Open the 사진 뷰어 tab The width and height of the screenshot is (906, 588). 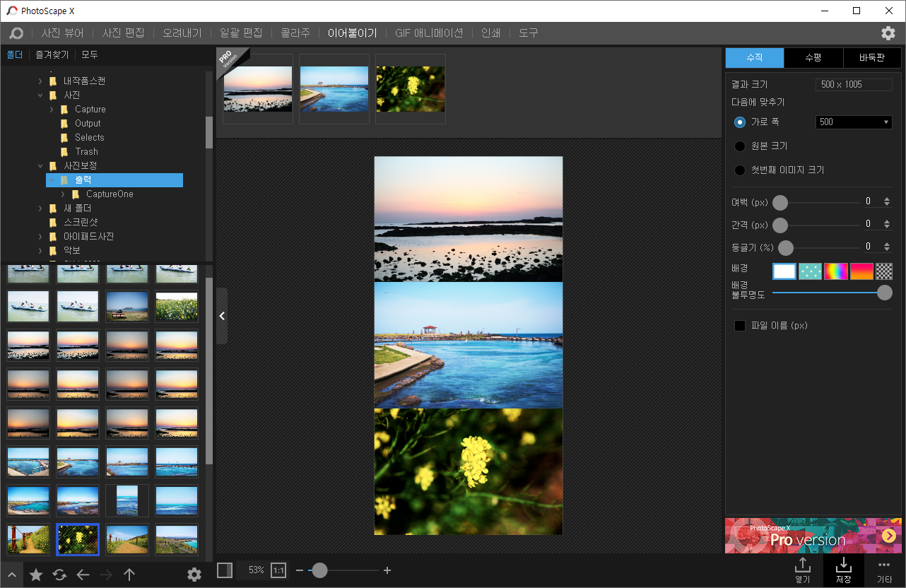click(x=62, y=33)
